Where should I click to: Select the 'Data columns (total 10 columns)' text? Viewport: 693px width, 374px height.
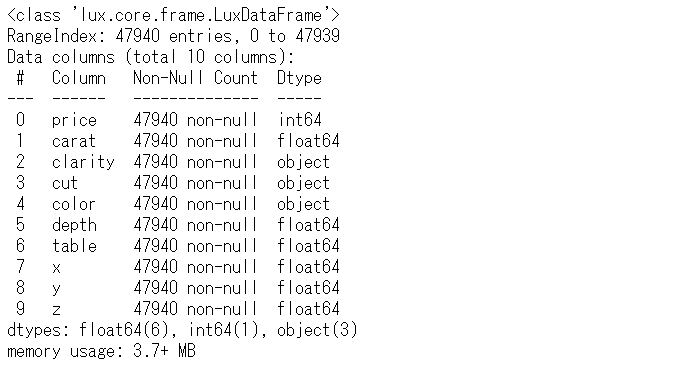click(150, 57)
